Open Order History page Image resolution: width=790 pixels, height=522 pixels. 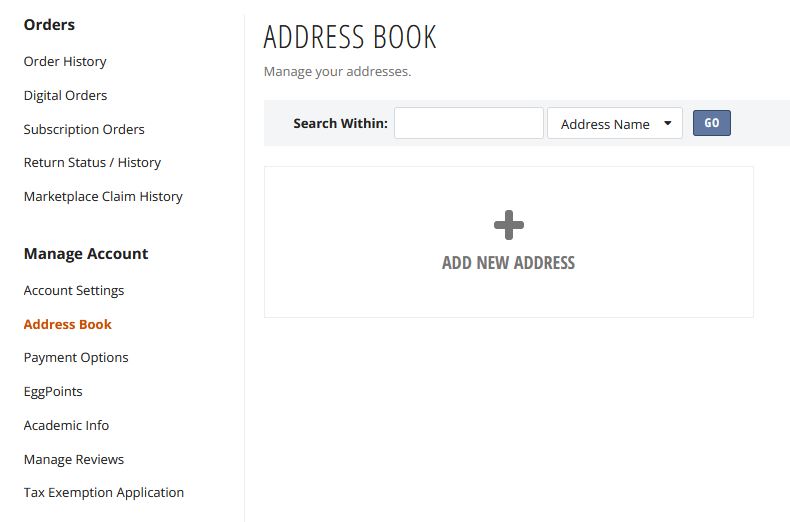[x=65, y=62]
